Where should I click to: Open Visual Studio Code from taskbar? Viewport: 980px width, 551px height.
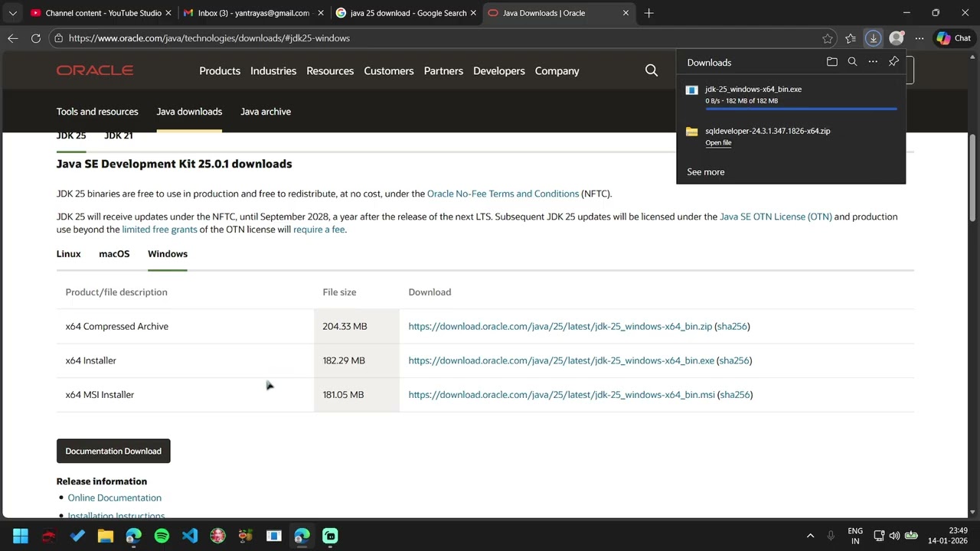pos(190,536)
